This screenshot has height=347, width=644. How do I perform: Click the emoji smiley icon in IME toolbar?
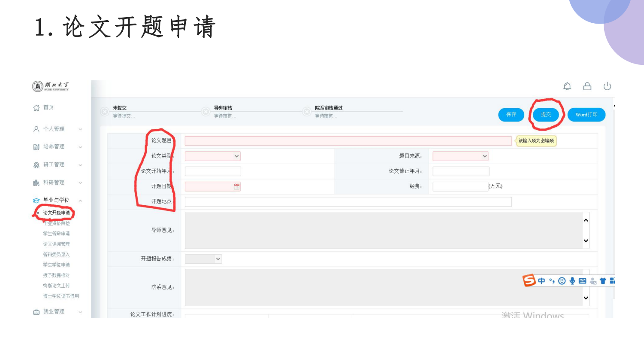[x=562, y=281]
